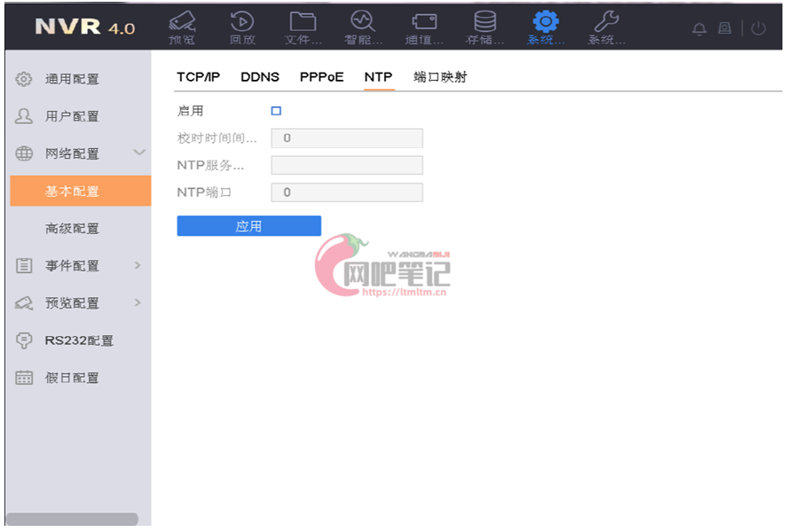Open 事件配置 in the sidebar
This screenshot has width=786, height=532.
coord(72,265)
